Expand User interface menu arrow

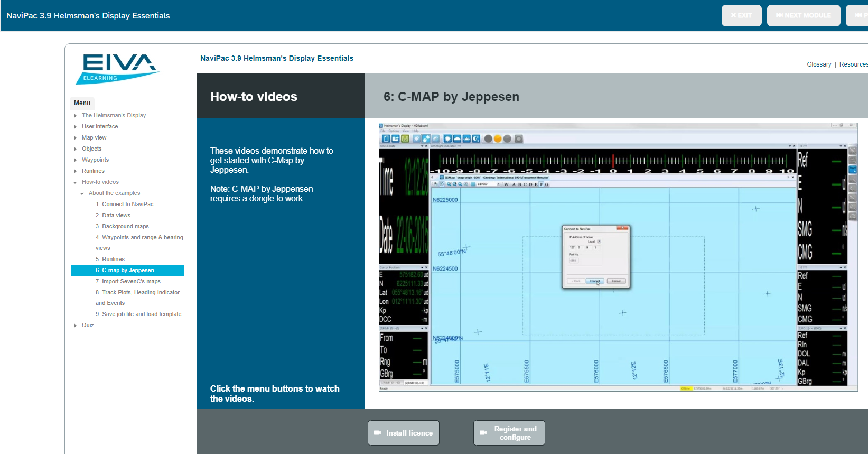(76, 127)
